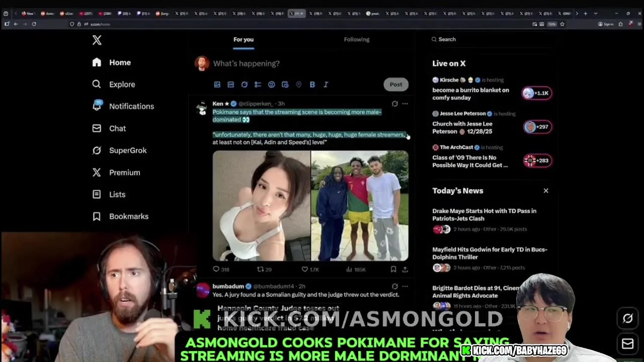The height and width of the screenshot is (362, 644).
Task: Open Premium in the sidebar
Action: 116,172
